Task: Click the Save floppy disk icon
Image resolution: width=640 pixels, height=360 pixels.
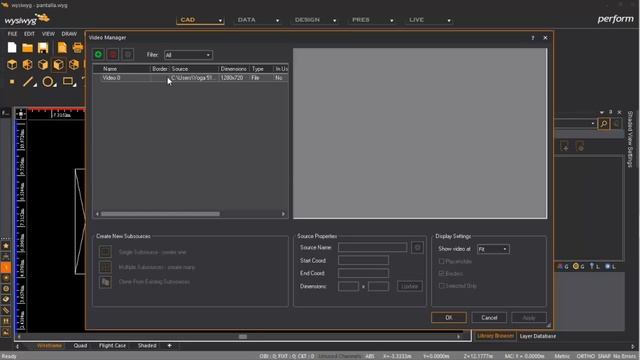Action: point(43,48)
